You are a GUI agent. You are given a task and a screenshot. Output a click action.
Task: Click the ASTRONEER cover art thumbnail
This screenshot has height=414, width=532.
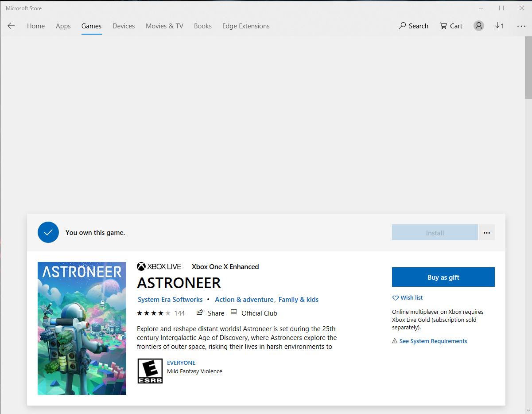pos(82,328)
